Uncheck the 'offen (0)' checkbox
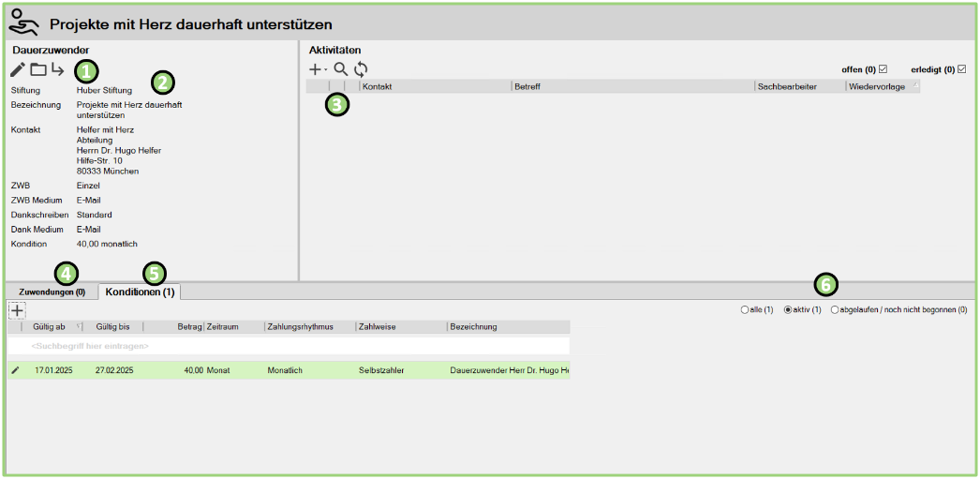The image size is (980, 479). pos(883,69)
